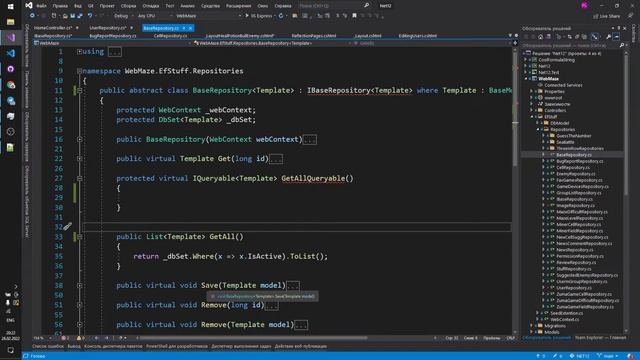
Task: Expand the Controllers folder in Solution Explorer
Action: click(x=532, y=110)
